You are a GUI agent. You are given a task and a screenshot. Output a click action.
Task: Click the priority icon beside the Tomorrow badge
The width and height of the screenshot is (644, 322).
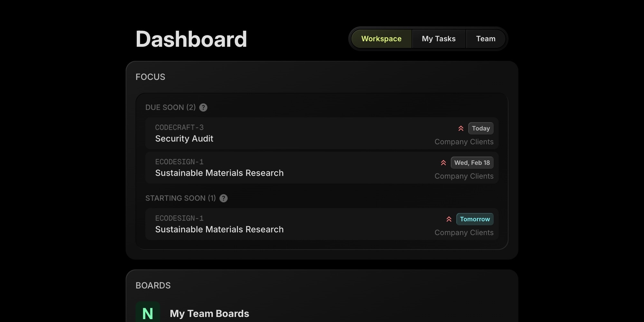tap(449, 219)
